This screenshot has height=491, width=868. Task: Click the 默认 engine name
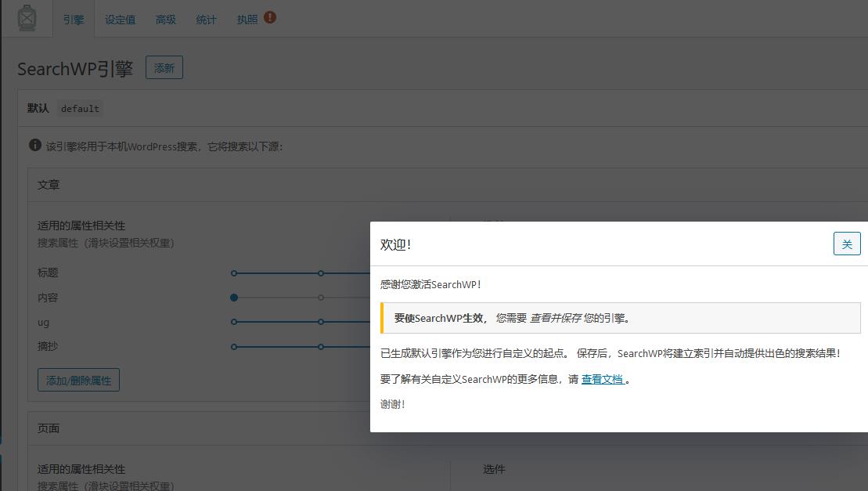[38, 108]
